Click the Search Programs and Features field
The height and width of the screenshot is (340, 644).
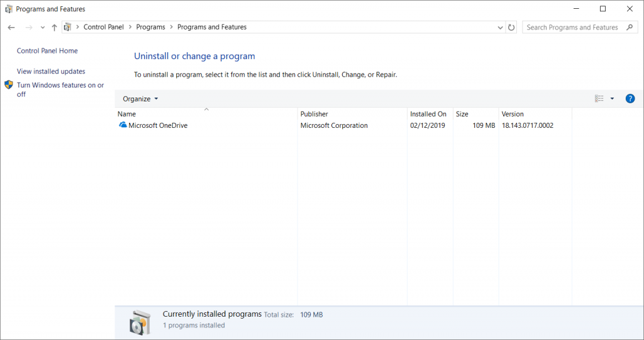[x=575, y=27]
